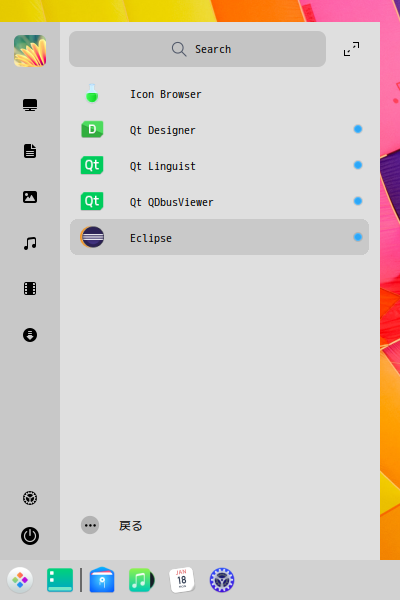Open Videos folder from sidebar film icon
The image size is (400, 600).
tap(30, 289)
